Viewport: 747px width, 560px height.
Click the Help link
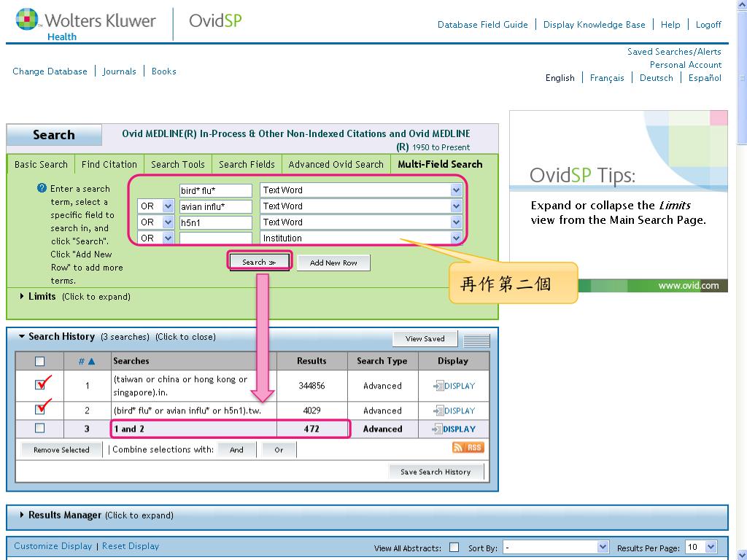pos(670,25)
